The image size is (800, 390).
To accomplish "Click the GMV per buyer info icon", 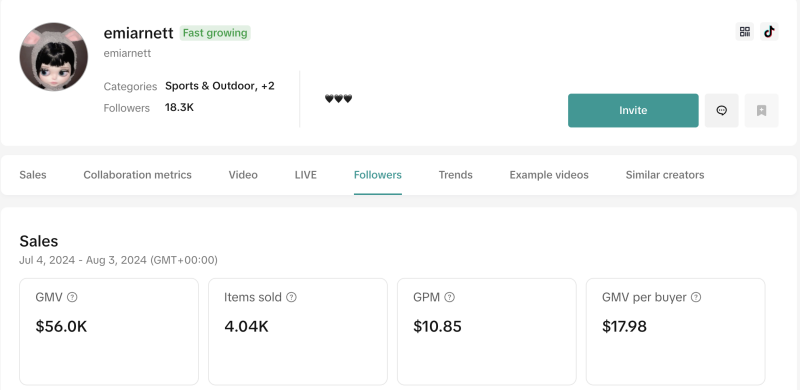I will (696, 297).
